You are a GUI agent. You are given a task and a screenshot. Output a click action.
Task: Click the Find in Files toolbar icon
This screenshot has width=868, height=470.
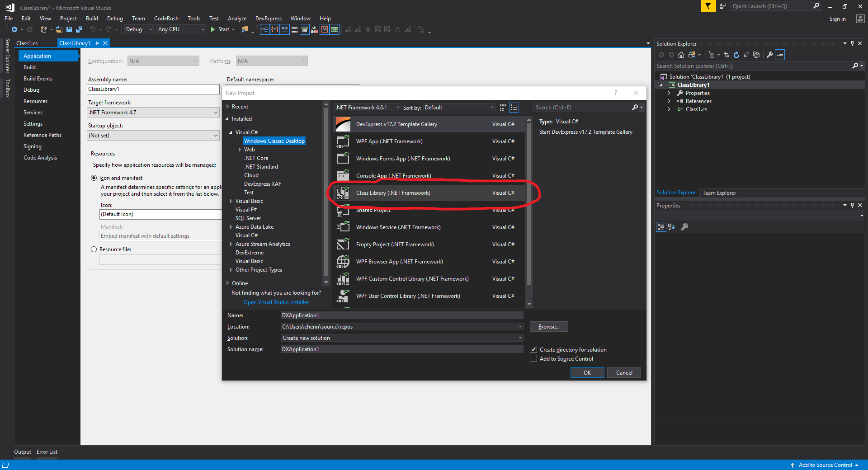click(245, 29)
